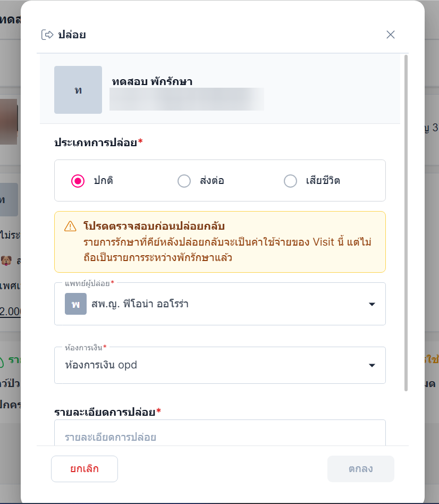Viewport: 439px width, 504px height.
Task: Click the dog emoji icon behind dialog
Action: pyautogui.click(x=6, y=261)
